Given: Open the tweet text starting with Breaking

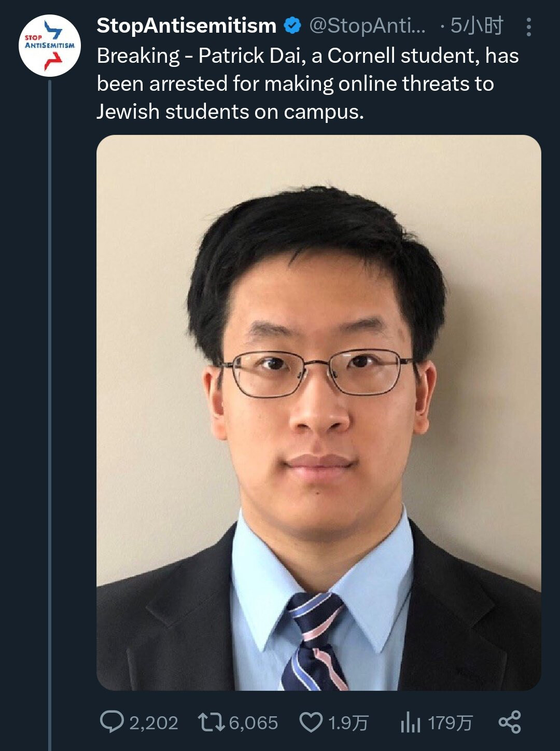Looking at the screenshot, I should pos(308,84).
